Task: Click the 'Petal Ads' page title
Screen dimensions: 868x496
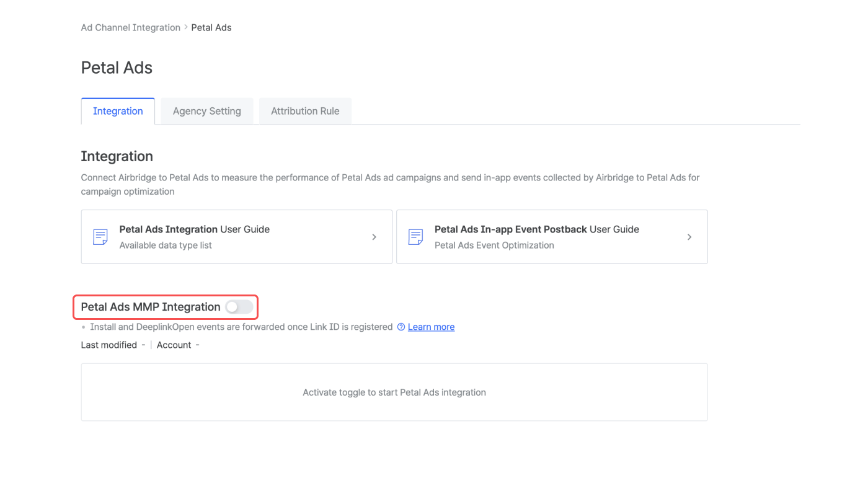Action: click(117, 68)
